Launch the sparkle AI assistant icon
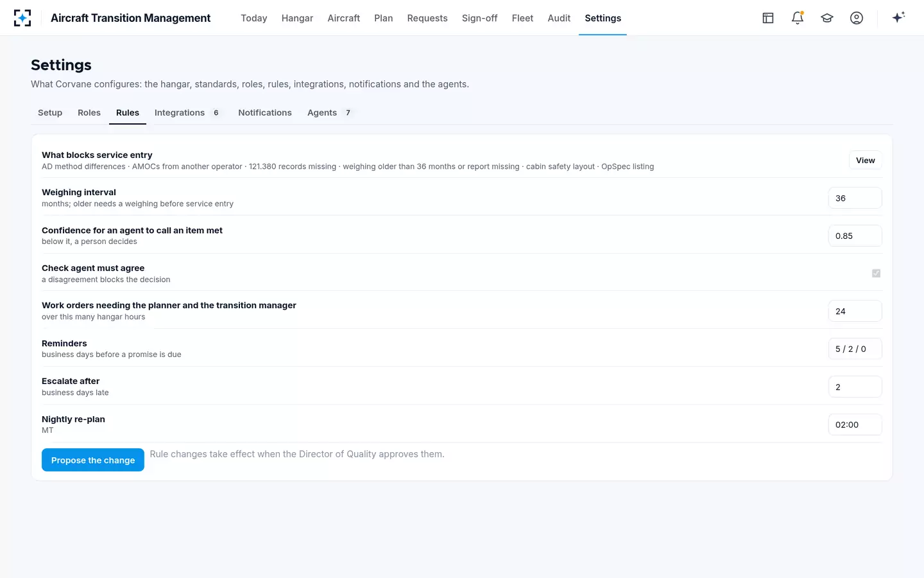The height and width of the screenshot is (578, 924). (x=898, y=17)
